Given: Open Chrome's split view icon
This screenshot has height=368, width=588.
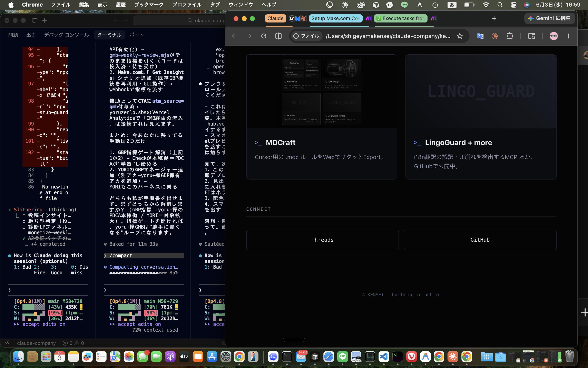Looking at the screenshot, I should [x=278, y=36].
